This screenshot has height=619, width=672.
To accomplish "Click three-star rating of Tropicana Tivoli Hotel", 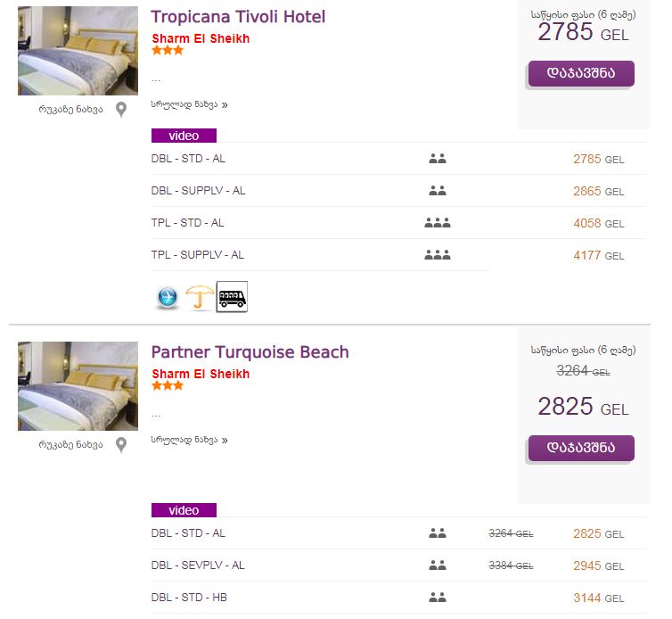I will pos(168,51).
